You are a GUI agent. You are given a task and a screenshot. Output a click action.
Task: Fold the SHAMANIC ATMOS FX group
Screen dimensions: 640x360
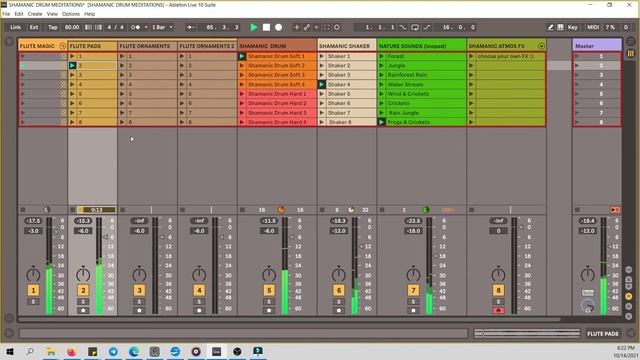point(541,46)
